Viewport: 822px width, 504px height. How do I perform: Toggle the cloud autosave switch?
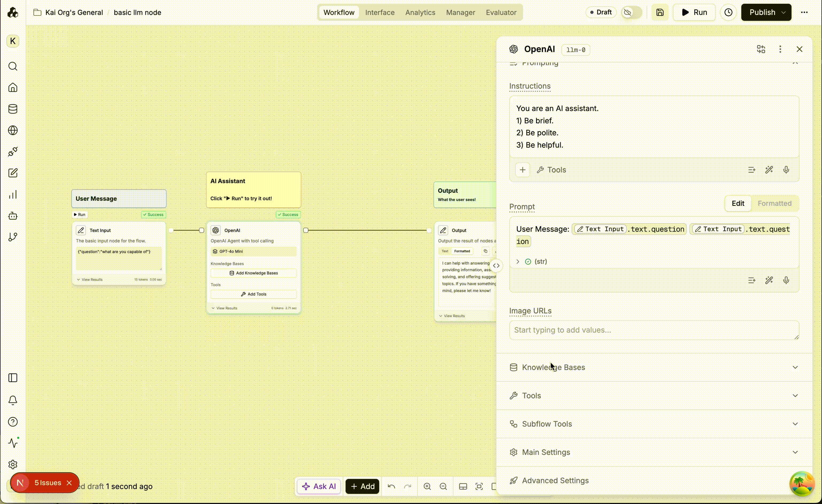tap(631, 12)
